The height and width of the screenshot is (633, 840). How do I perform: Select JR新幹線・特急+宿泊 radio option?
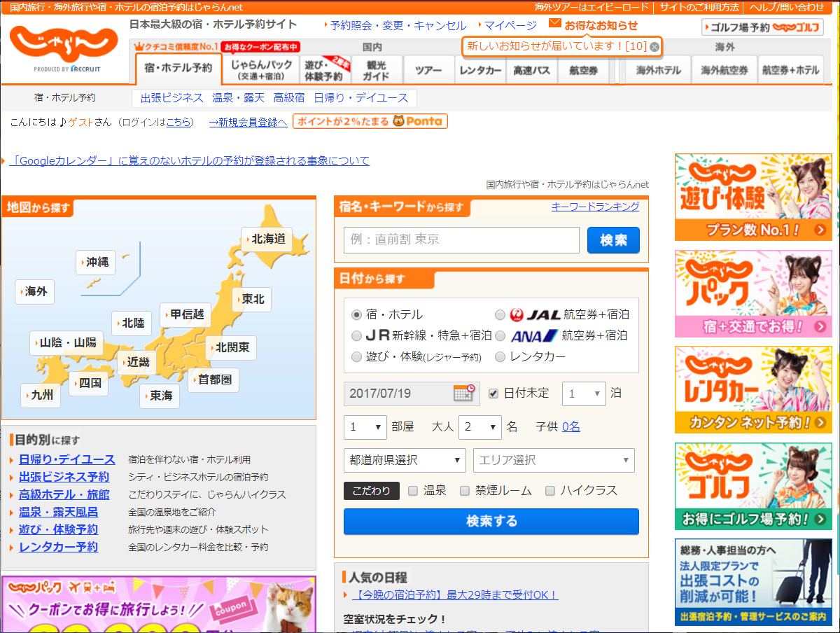(357, 335)
